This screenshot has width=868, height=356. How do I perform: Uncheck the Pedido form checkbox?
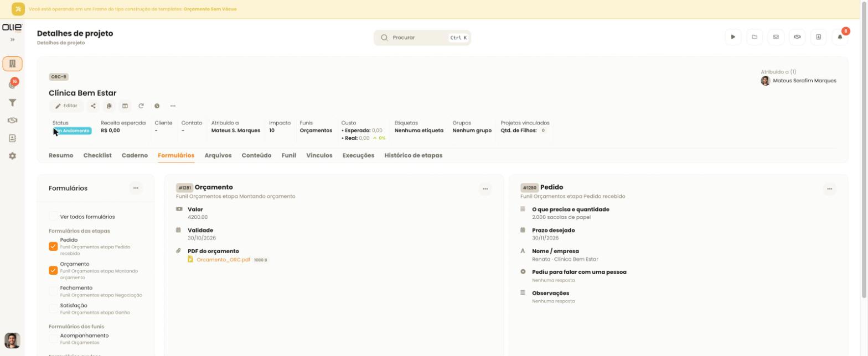[53, 247]
